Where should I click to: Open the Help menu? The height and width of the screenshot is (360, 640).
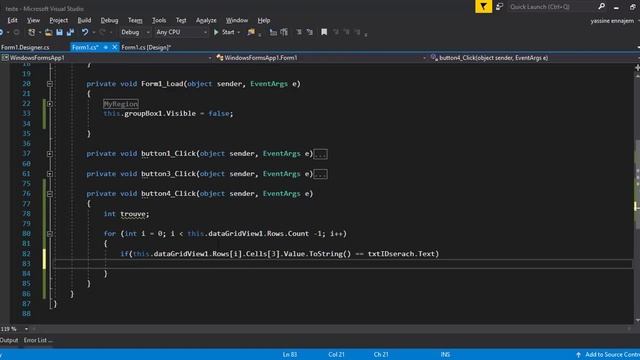tap(264, 20)
